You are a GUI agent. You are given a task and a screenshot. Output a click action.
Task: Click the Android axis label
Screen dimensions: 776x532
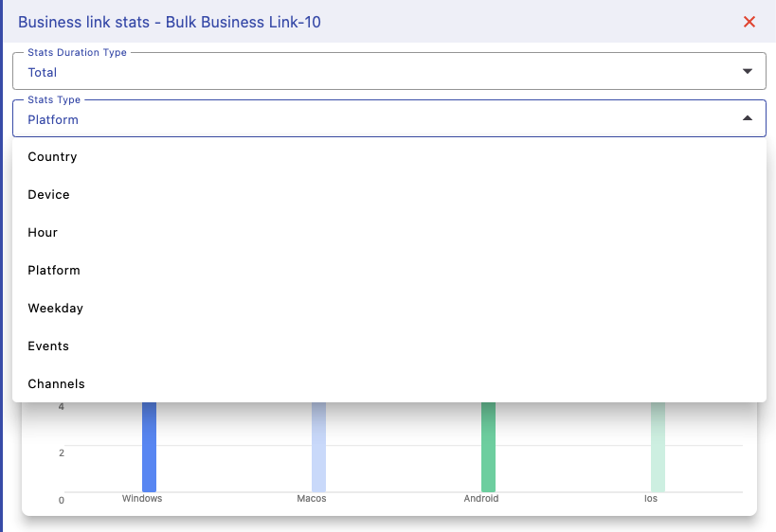click(x=481, y=499)
